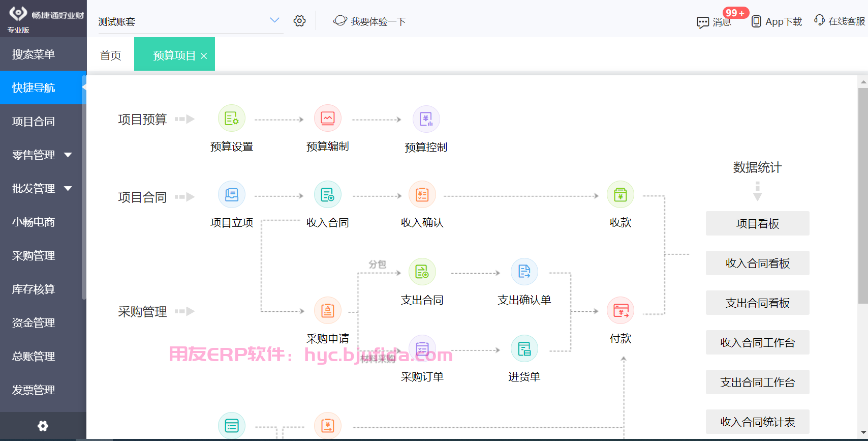Select 快捷导航 in sidebar
This screenshot has width=868, height=441.
coord(43,87)
